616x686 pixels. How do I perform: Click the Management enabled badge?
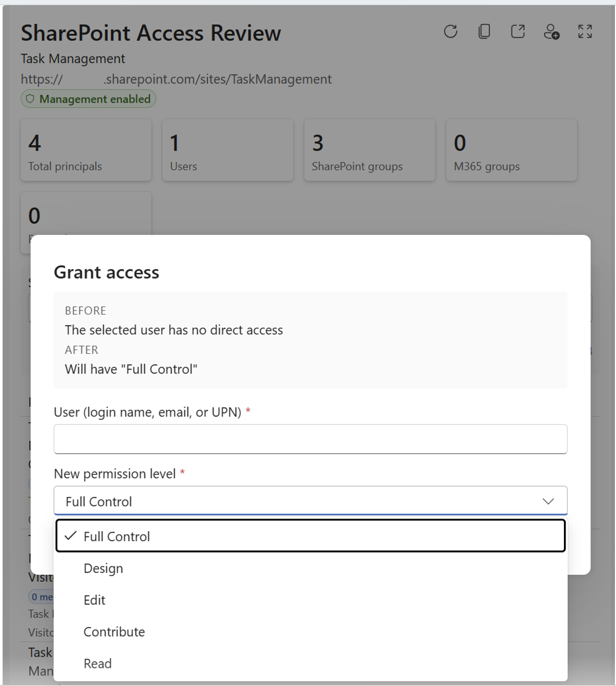[89, 99]
